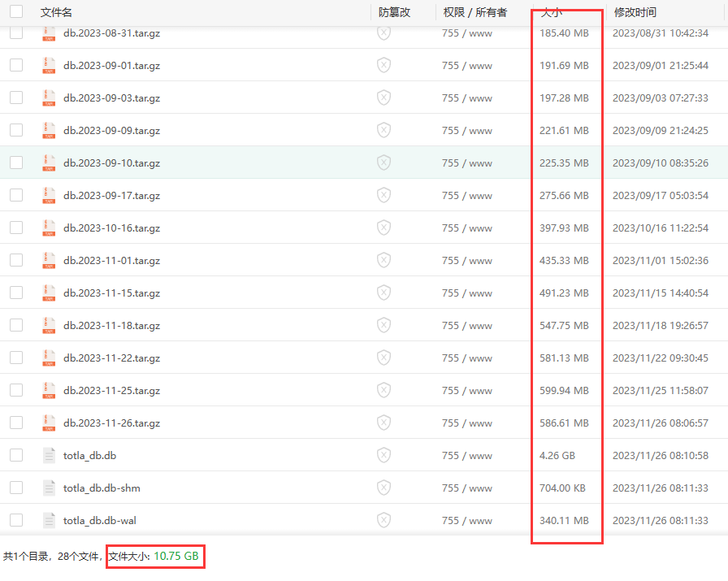Click archive icon of db.2023-09-09.tar.gz

pos(49,130)
